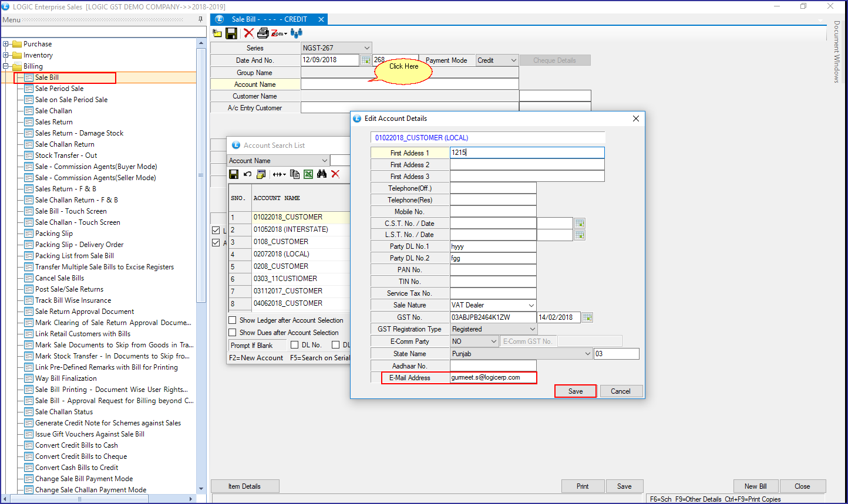Click the New Bill button

[x=756, y=486]
